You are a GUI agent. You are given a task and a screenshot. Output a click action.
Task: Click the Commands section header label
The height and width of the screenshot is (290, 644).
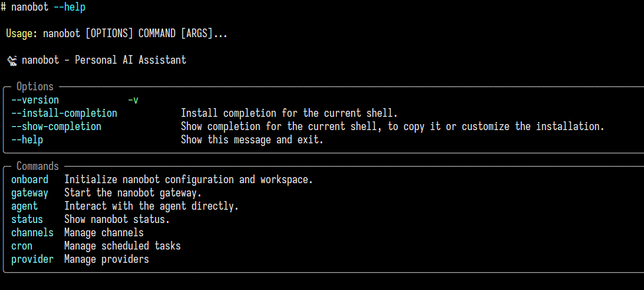(x=38, y=166)
